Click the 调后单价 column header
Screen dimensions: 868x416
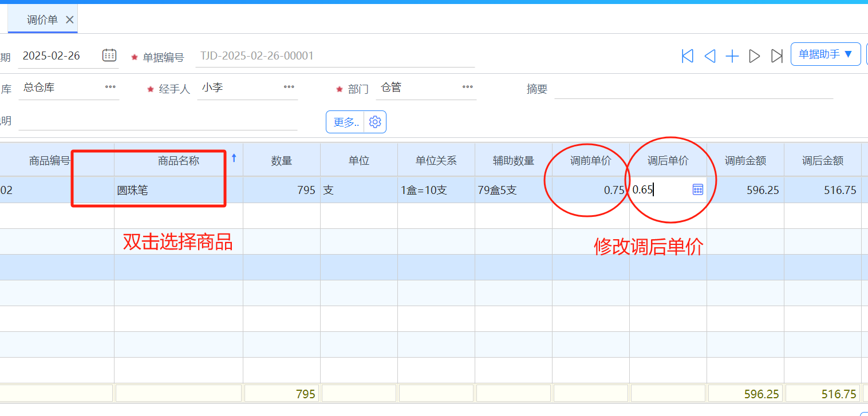(668, 161)
